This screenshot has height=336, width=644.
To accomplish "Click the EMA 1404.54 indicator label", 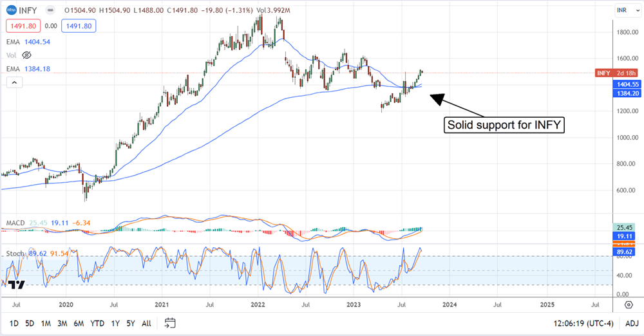I will point(28,42).
